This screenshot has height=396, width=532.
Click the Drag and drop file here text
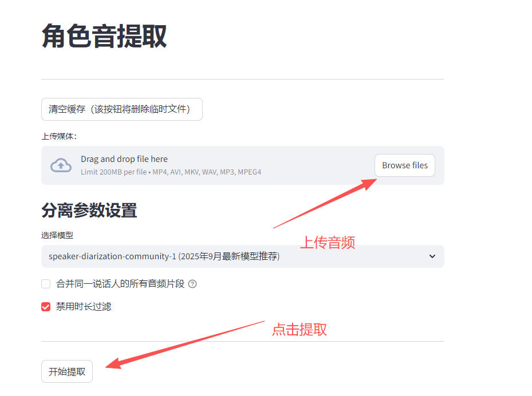point(124,159)
